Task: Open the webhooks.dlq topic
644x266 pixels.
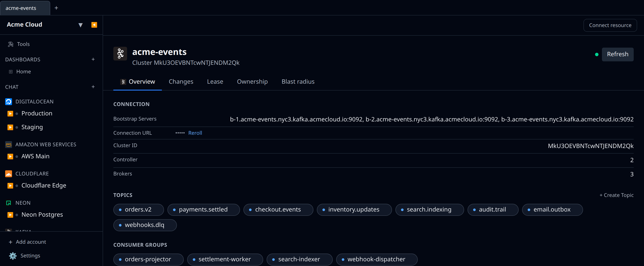Action: coord(145,225)
